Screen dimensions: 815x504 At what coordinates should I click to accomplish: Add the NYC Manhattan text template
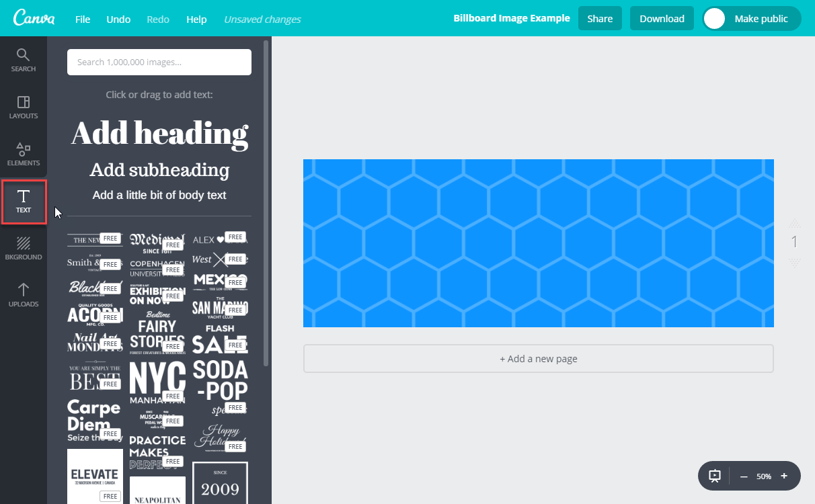(157, 380)
